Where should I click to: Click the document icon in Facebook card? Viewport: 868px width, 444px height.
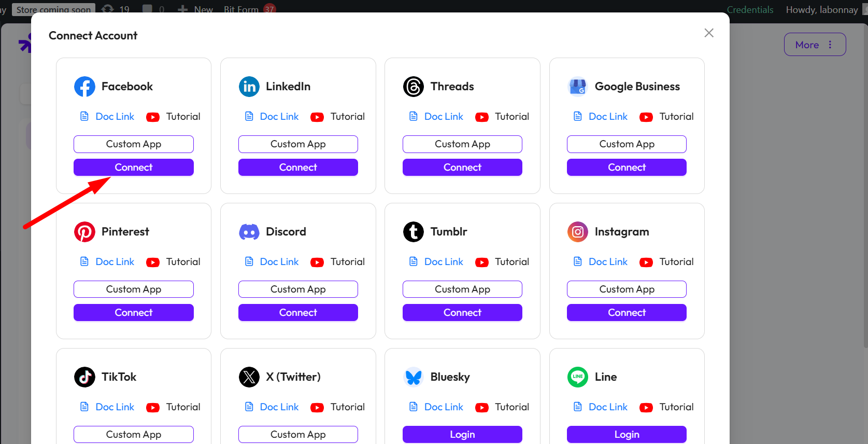point(84,116)
